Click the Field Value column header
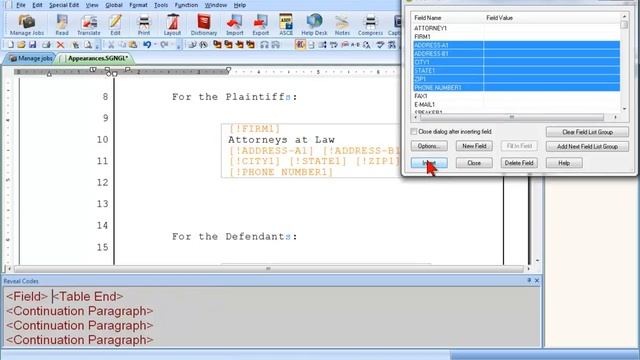The width and height of the screenshot is (640, 360). click(552, 18)
